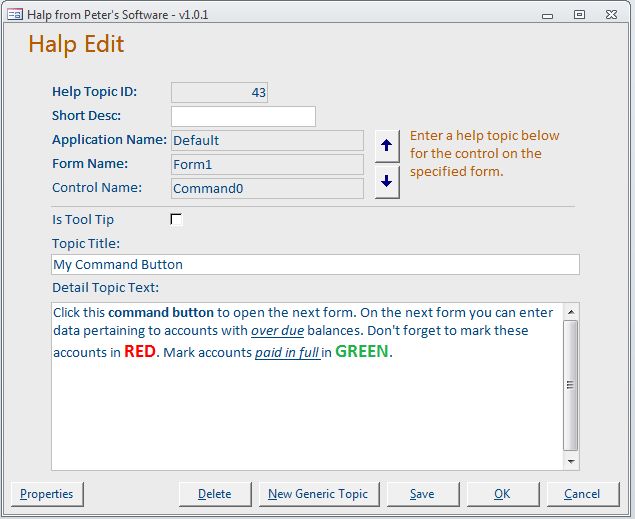Click the Control Name field showing Command0
The width and height of the screenshot is (635, 519).
coord(267,188)
